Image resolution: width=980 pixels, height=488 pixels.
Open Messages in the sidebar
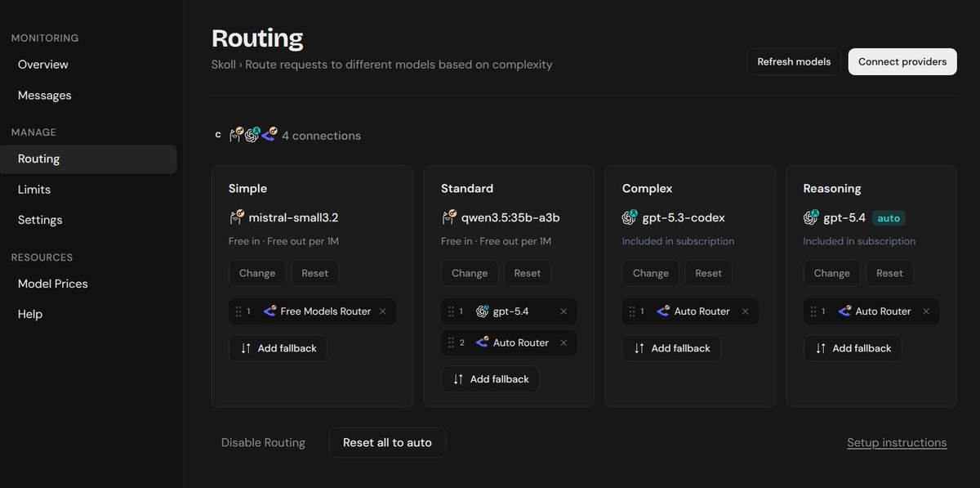(x=45, y=96)
